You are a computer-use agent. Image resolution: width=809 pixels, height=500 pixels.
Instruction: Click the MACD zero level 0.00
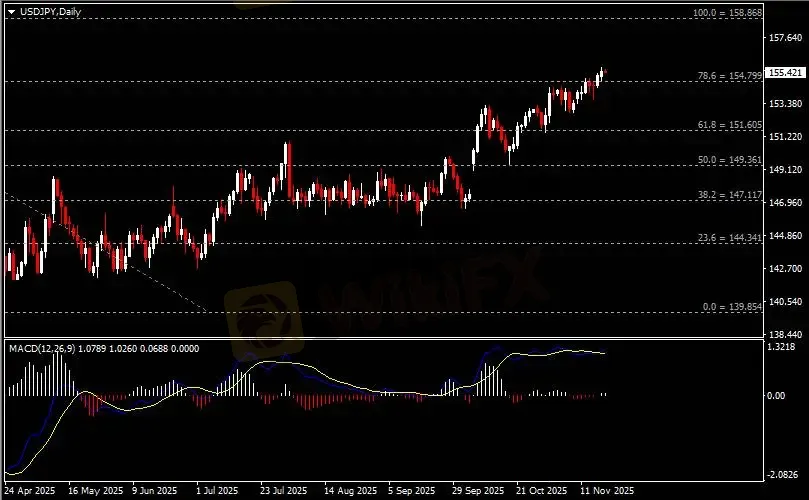(x=776, y=396)
